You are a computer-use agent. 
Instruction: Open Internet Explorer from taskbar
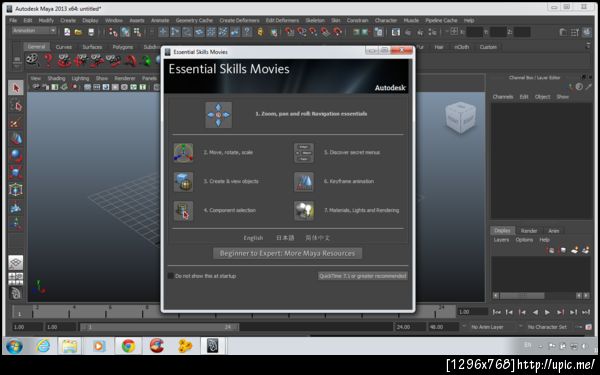[43, 346]
